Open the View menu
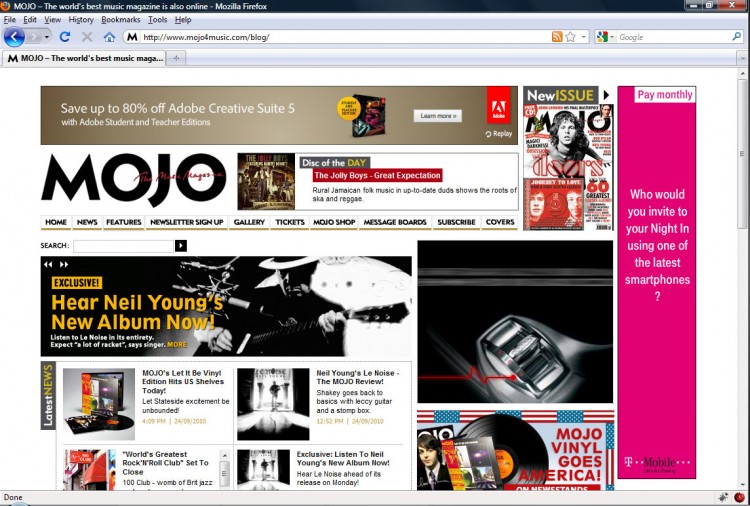 [x=53, y=20]
